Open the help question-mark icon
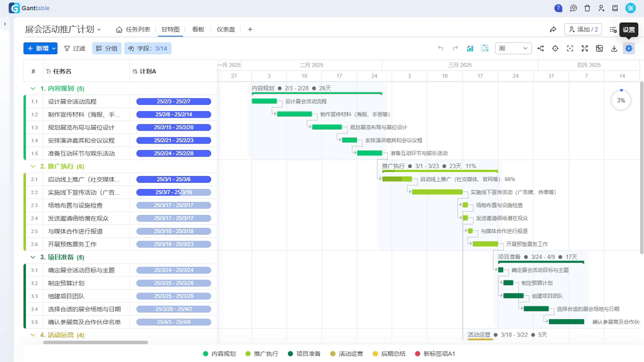This screenshot has width=644, height=362. [x=559, y=8]
